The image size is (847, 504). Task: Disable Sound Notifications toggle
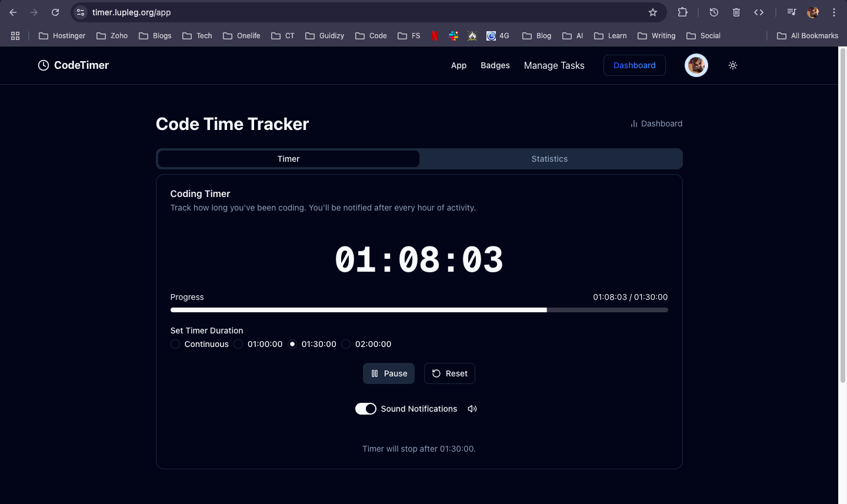click(365, 408)
